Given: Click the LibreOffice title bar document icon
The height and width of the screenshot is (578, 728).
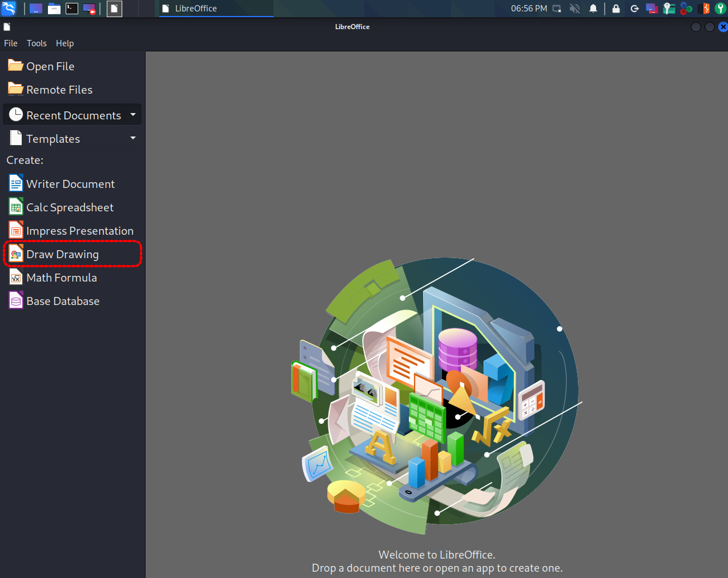Looking at the screenshot, I should tap(7, 27).
